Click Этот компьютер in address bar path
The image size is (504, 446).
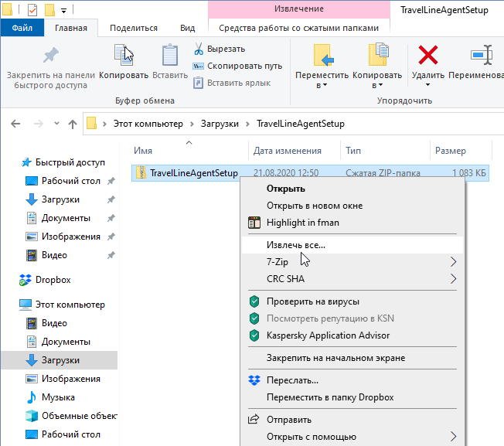[148, 124]
